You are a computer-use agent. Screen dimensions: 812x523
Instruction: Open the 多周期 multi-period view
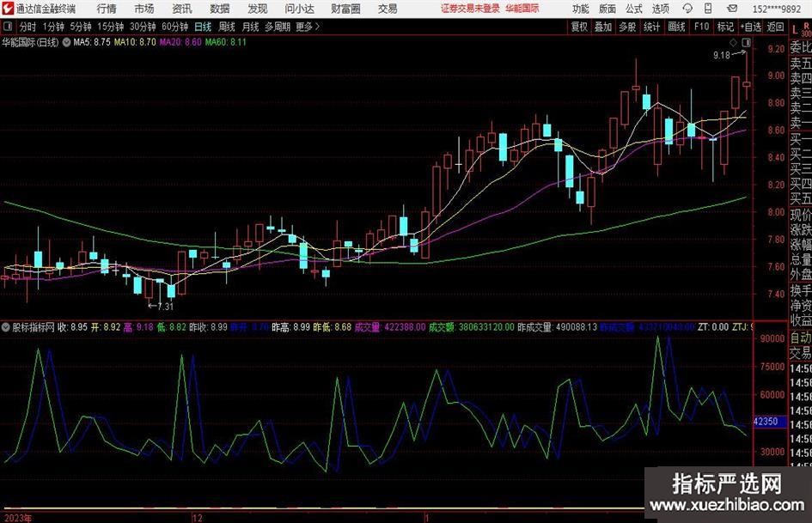tap(278, 27)
